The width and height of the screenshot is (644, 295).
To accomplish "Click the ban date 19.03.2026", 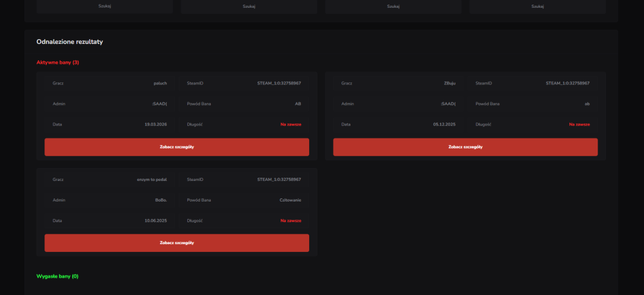I will click(156, 124).
